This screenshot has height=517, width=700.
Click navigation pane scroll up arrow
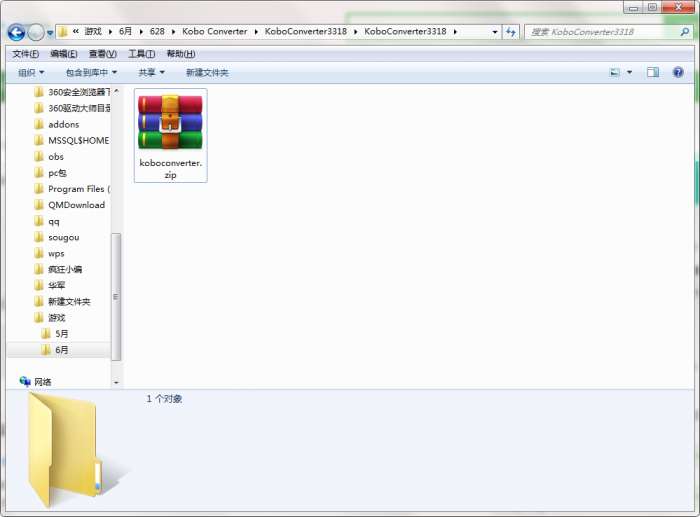click(x=116, y=91)
